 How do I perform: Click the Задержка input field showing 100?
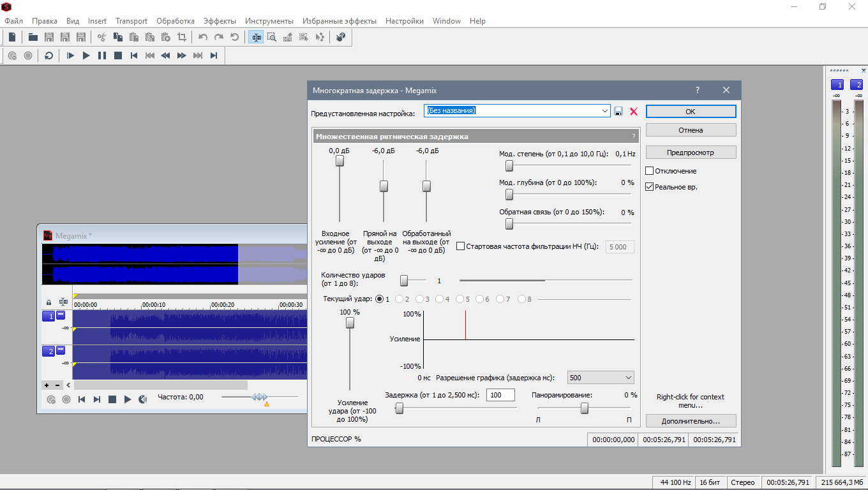(x=501, y=396)
